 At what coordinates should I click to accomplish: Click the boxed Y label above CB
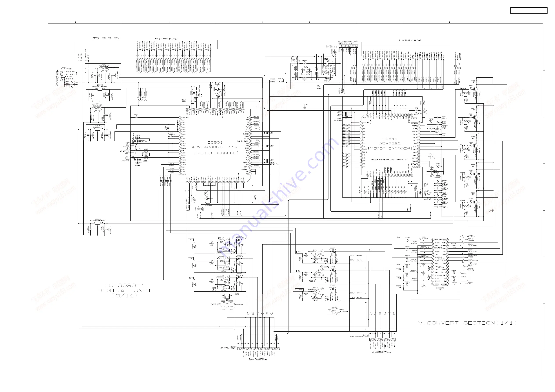tap(191, 240)
